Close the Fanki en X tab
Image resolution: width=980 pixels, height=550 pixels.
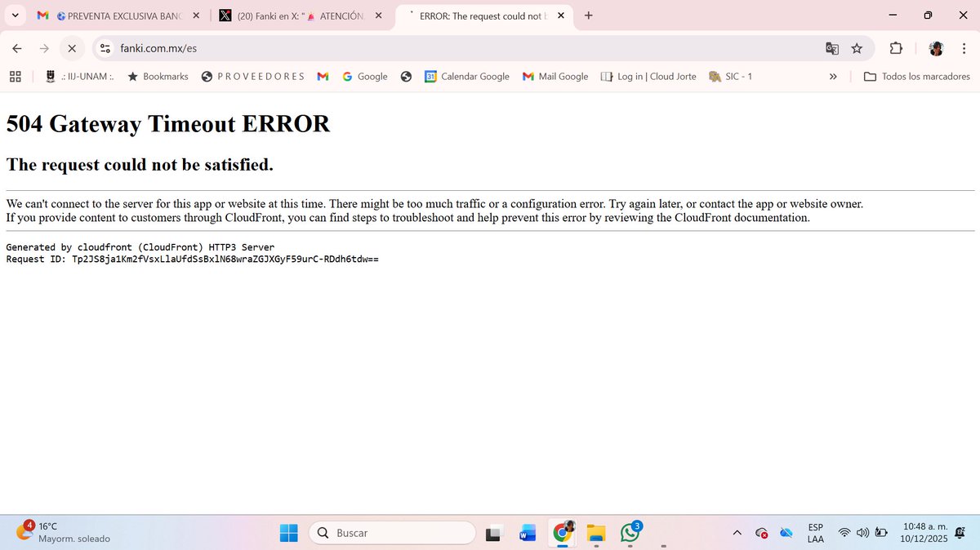click(x=378, y=16)
